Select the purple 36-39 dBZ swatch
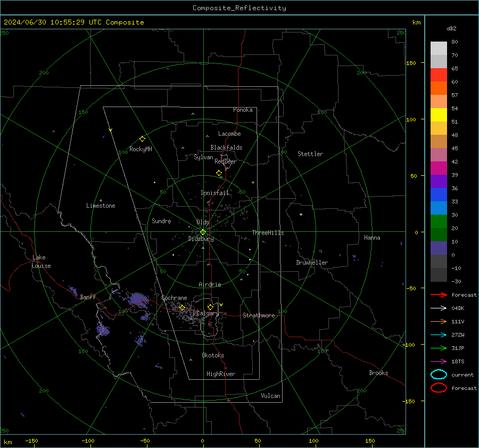 click(x=439, y=182)
